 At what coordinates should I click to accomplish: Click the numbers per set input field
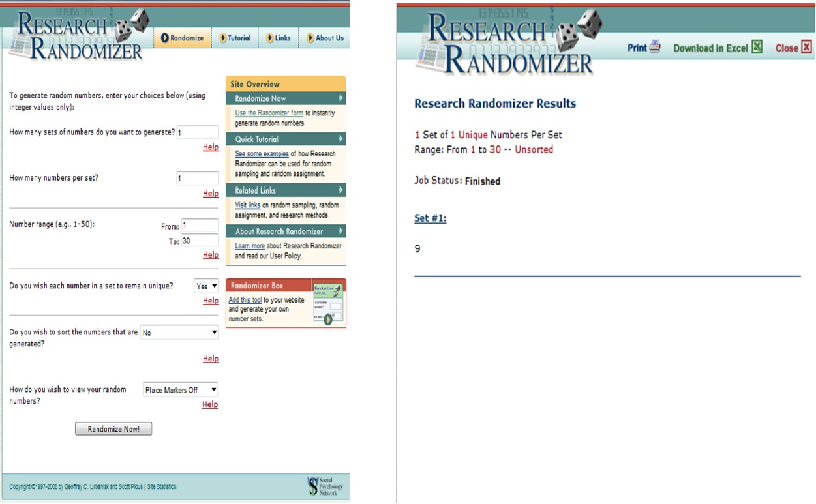[x=198, y=178]
